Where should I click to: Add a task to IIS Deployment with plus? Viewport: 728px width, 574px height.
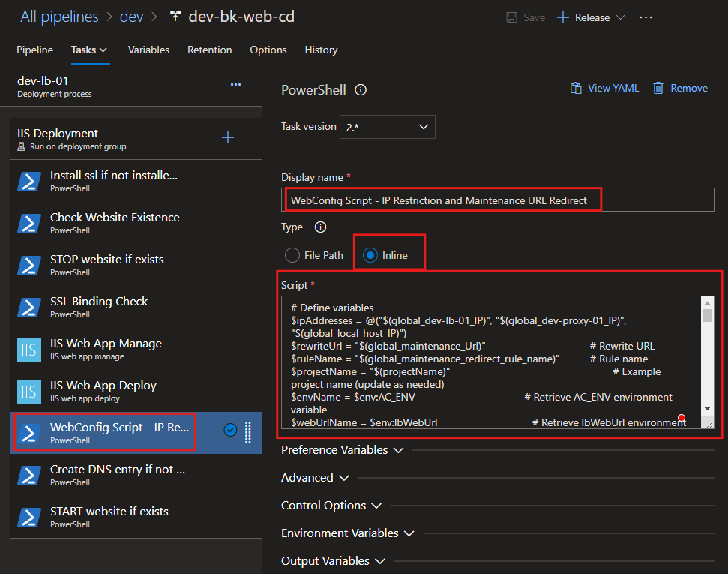click(x=227, y=137)
